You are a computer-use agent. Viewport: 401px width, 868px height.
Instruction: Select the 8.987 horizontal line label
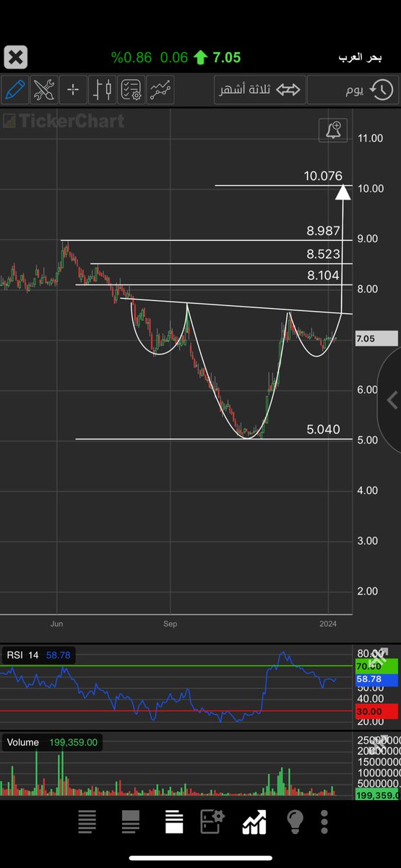click(x=323, y=231)
